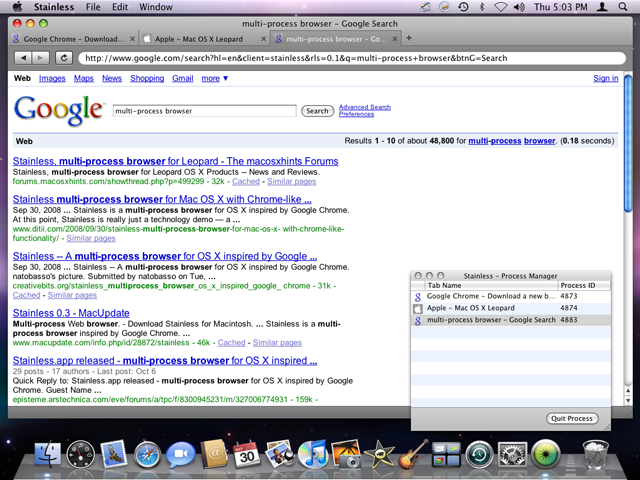The height and width of the screenshot is (480, 640).
Task: Launch Preview from the Dock
Action: coord(280,454)
